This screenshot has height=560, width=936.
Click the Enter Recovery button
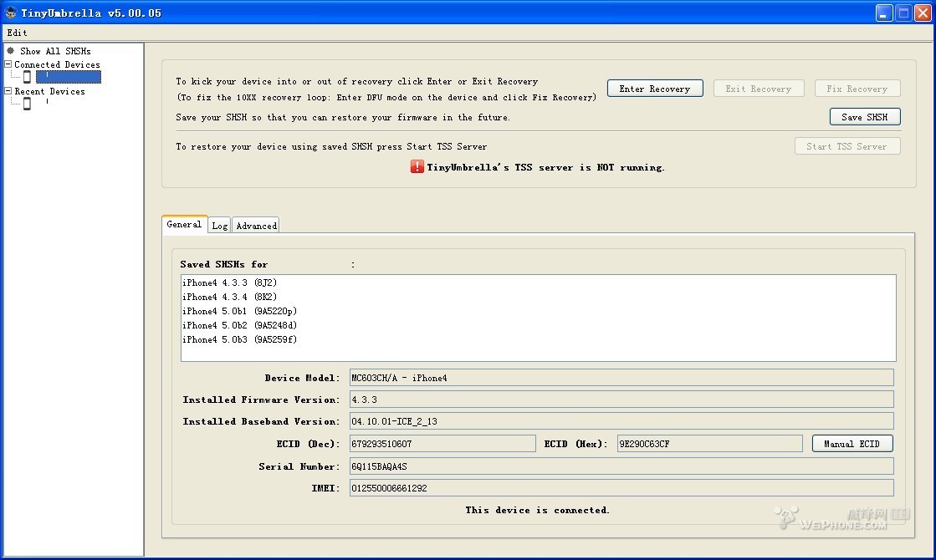point(655,89)
